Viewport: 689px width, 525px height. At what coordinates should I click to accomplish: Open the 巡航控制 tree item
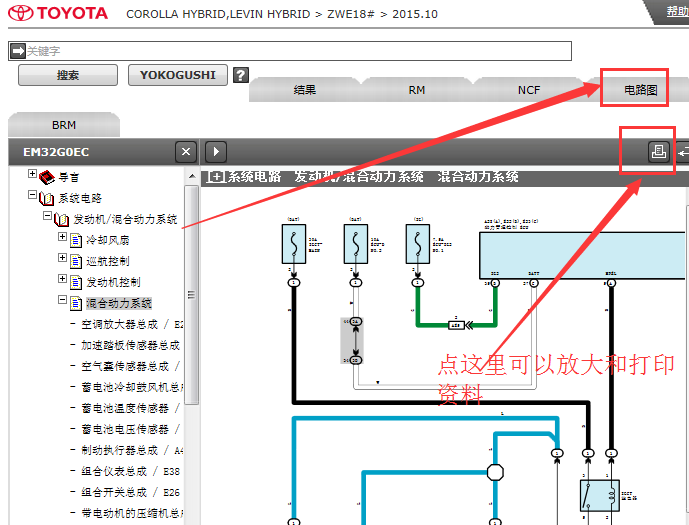(108, 261)
